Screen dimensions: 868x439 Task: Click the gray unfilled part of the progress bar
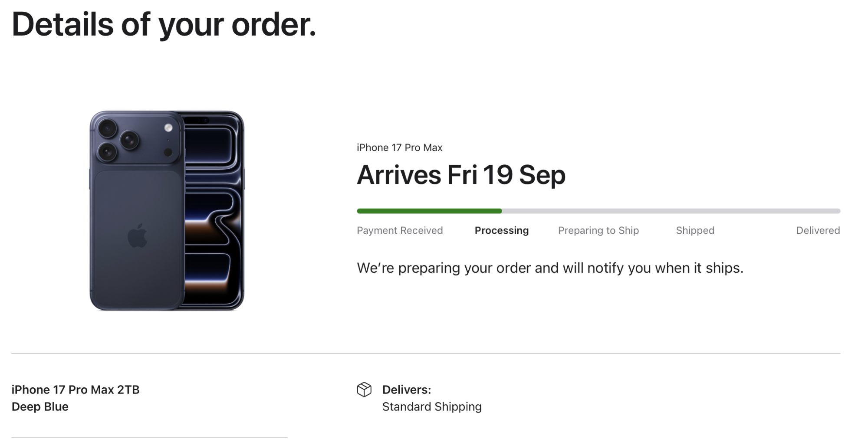(671, 211)
